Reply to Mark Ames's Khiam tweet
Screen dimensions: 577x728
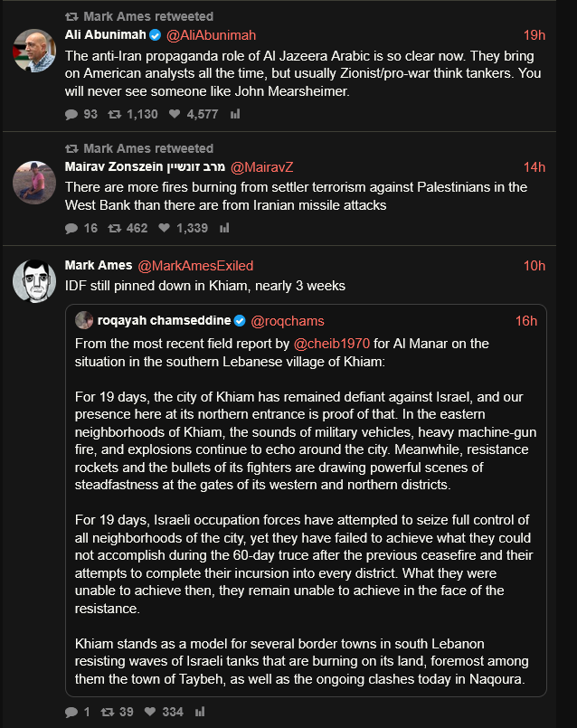(x=71, y=712)
